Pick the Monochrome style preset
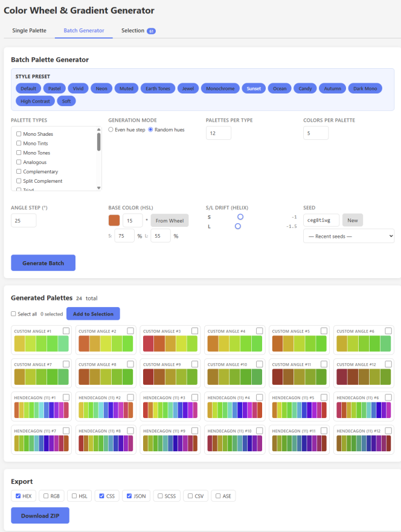 [220, 89]
